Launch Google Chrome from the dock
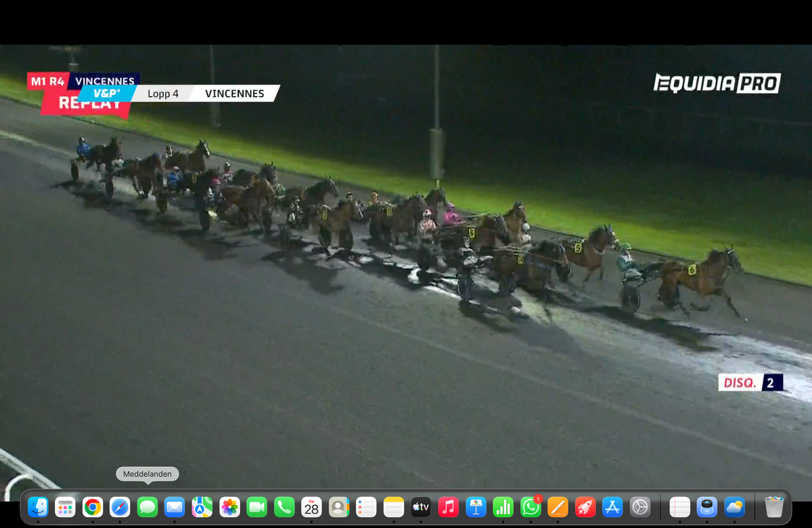812x528 pixels. (x=93, y=506)
